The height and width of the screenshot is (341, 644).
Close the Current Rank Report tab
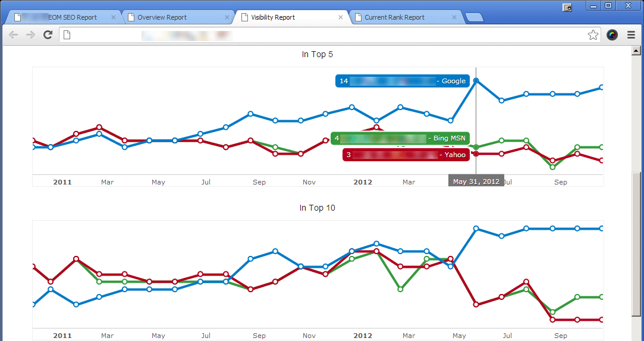454,17
